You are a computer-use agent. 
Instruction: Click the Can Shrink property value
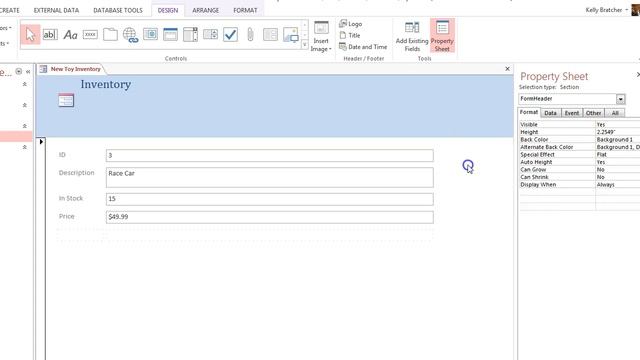(x=618, y=177)
